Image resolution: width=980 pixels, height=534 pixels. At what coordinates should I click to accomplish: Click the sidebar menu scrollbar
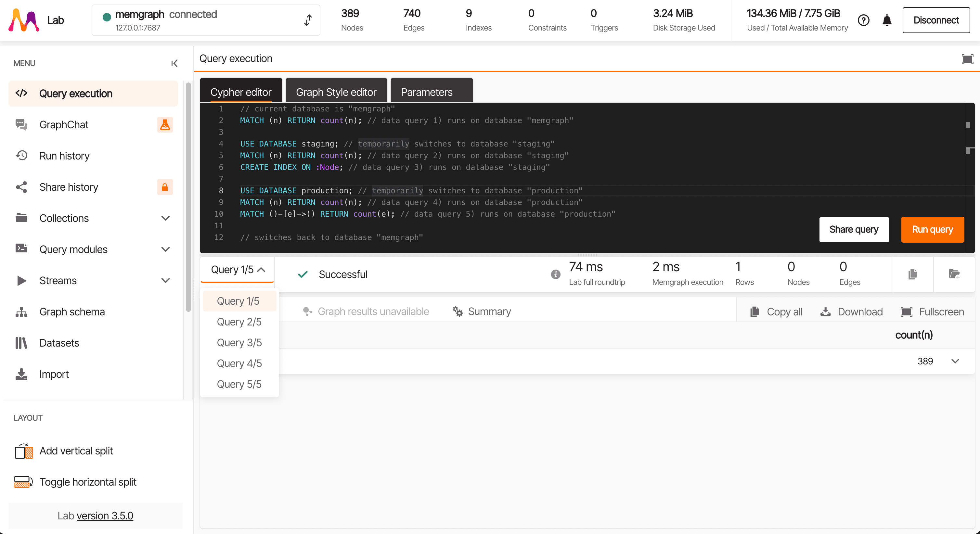188,198
